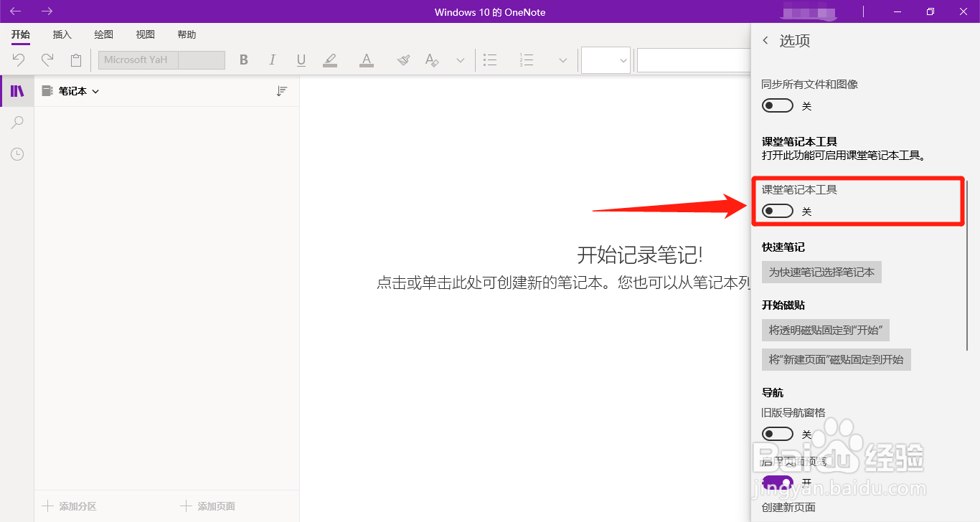
Task: Click 添加分区 at bottom
Action: click(x=70, y=506)
